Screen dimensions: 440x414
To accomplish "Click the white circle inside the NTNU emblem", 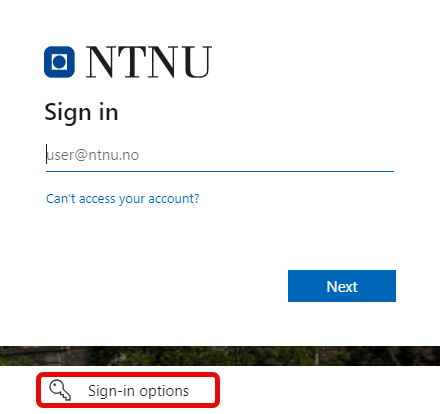I will [x=59, y=62].
